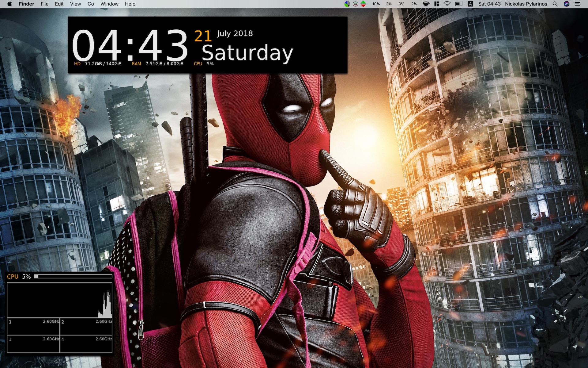Open the Wi-Fi status menu
588x368 pixels.
[447, 4]
